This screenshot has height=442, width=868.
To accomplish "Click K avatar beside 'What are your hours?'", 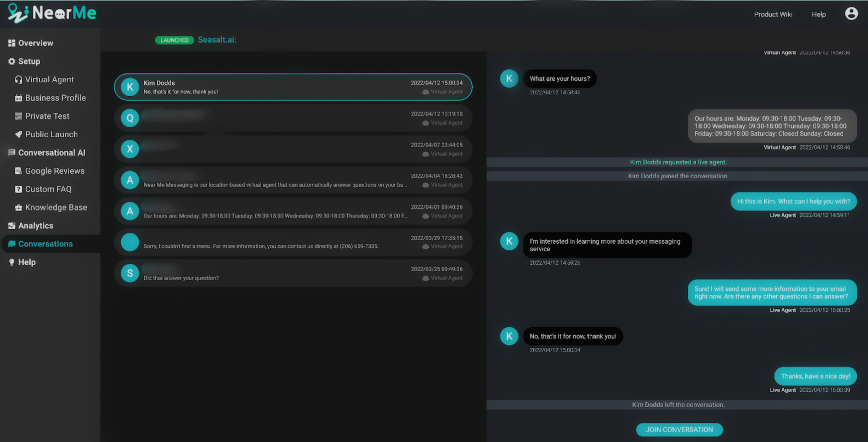I will tap(509, 79).
